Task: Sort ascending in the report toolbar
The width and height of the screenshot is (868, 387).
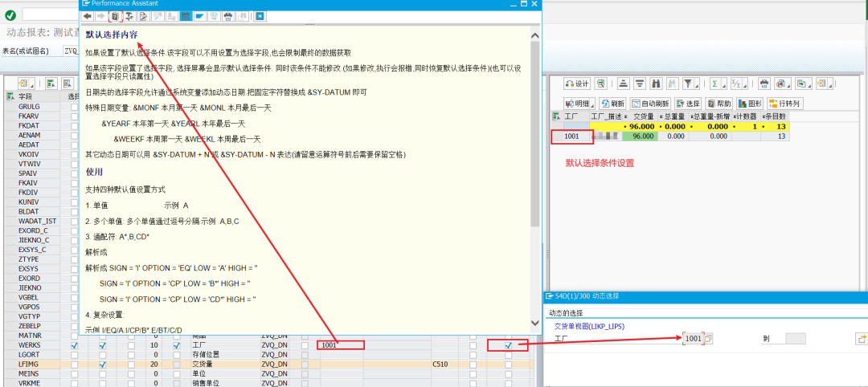Action: point(624,84)
